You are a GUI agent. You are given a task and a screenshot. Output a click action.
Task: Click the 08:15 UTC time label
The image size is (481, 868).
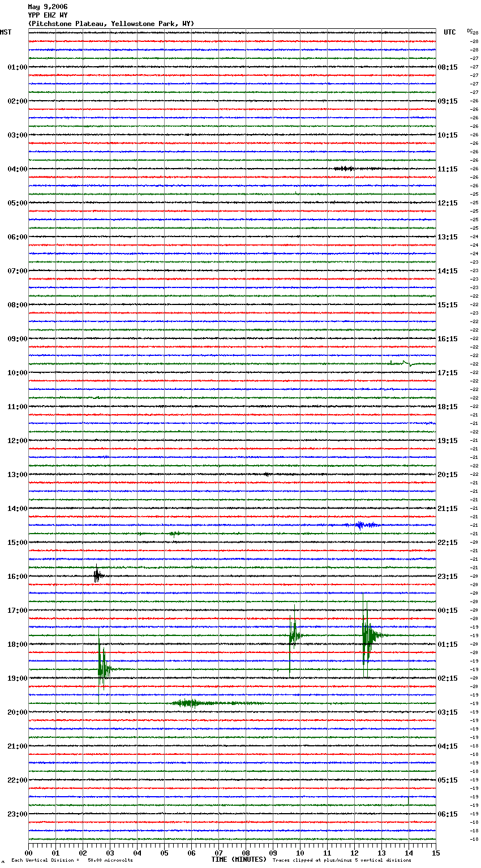point(448,67)
